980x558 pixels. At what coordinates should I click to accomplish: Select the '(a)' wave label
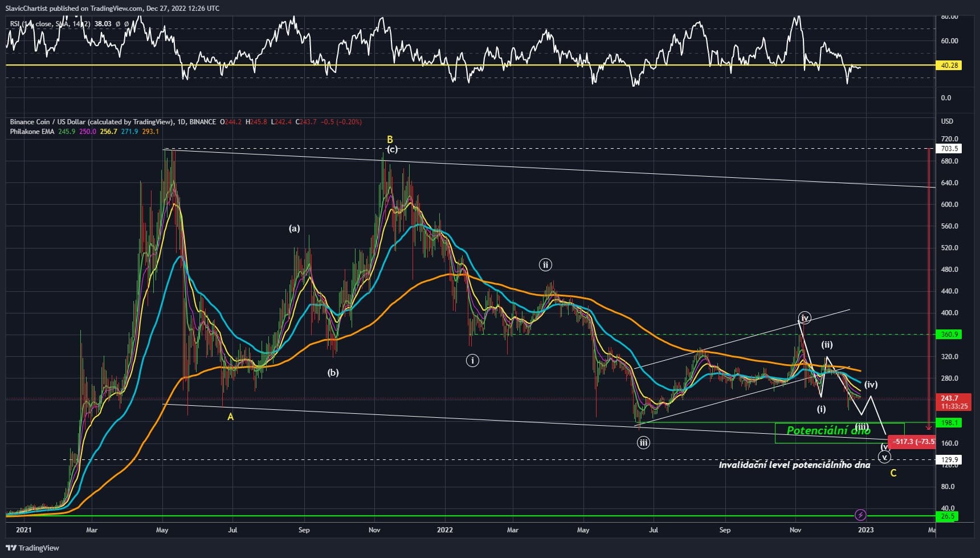(x=294, y=229)
